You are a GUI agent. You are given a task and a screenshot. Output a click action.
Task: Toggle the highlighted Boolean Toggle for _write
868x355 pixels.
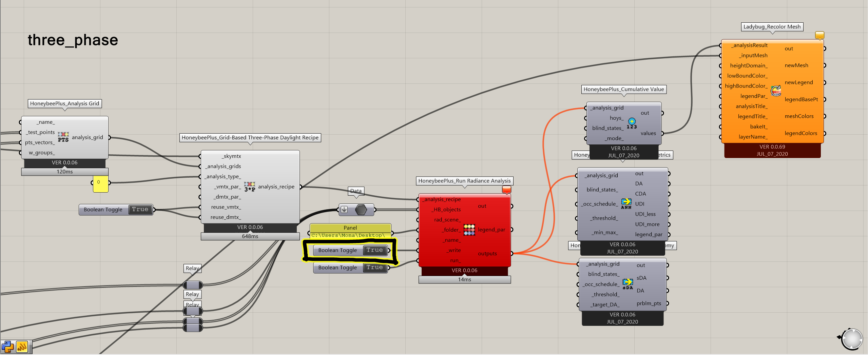pos(374,250)
